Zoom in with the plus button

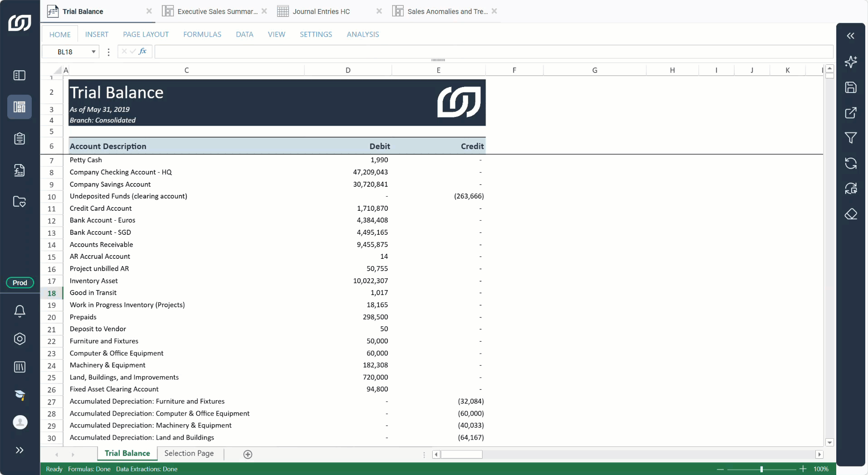[803, 469]
